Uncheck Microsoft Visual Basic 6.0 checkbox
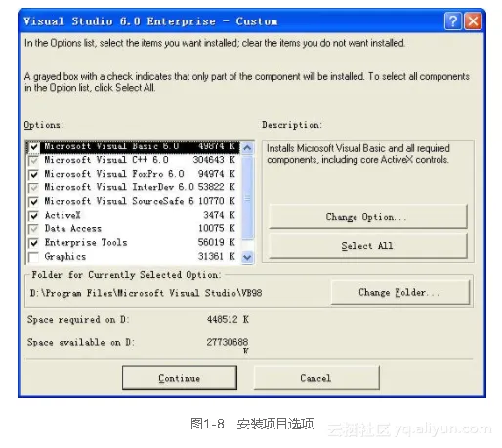The width and height of the screenshot is (502, 448). tap(33, 147)
